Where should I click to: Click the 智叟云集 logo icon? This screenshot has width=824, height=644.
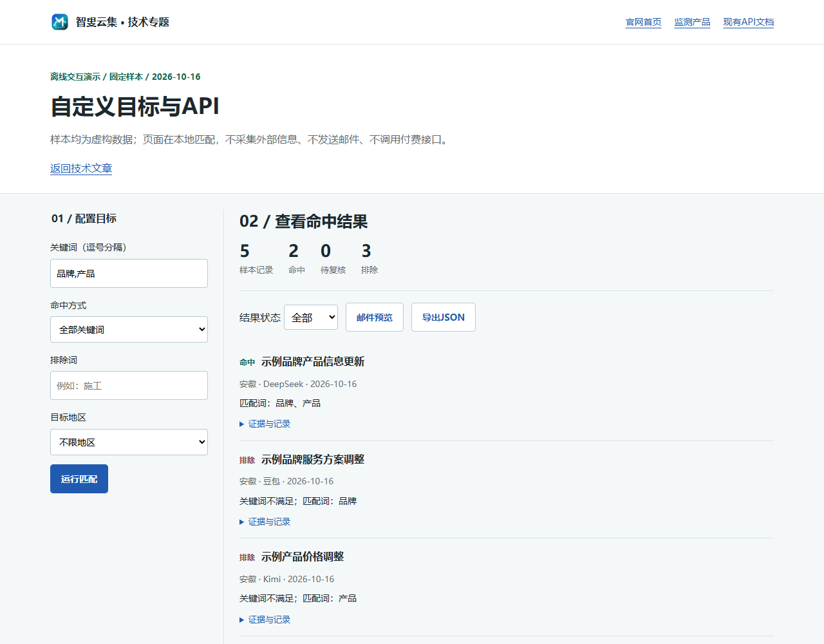click(x=60, y=22)
